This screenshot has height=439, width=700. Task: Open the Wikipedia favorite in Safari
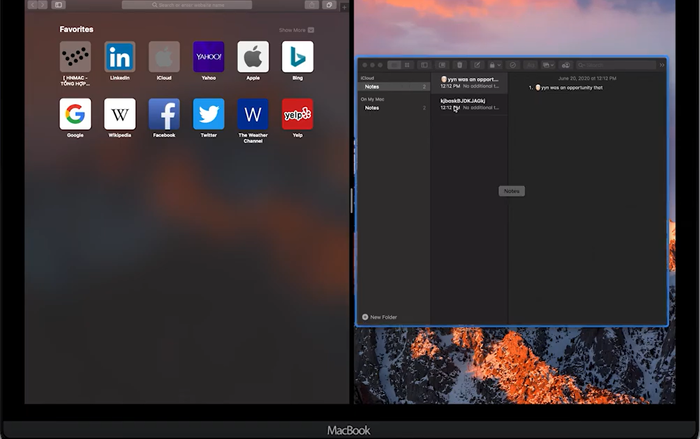pyautogui.click(x=120, y=114)
